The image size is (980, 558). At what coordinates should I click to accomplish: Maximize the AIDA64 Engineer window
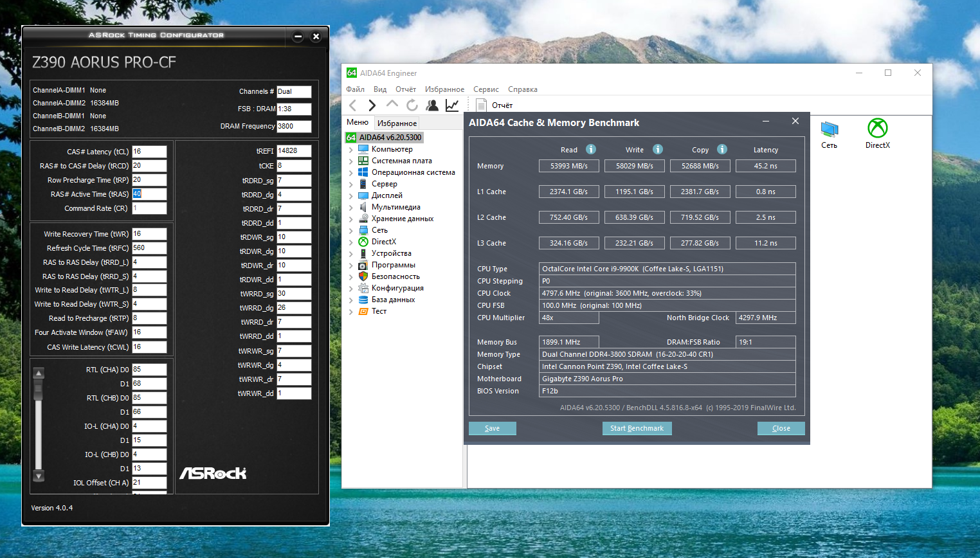pos(888,73)
